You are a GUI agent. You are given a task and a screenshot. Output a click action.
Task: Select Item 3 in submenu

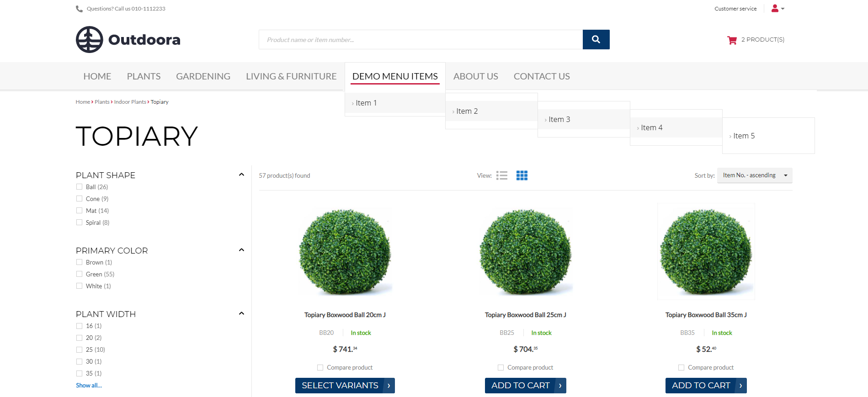click(x=584, y=119)
